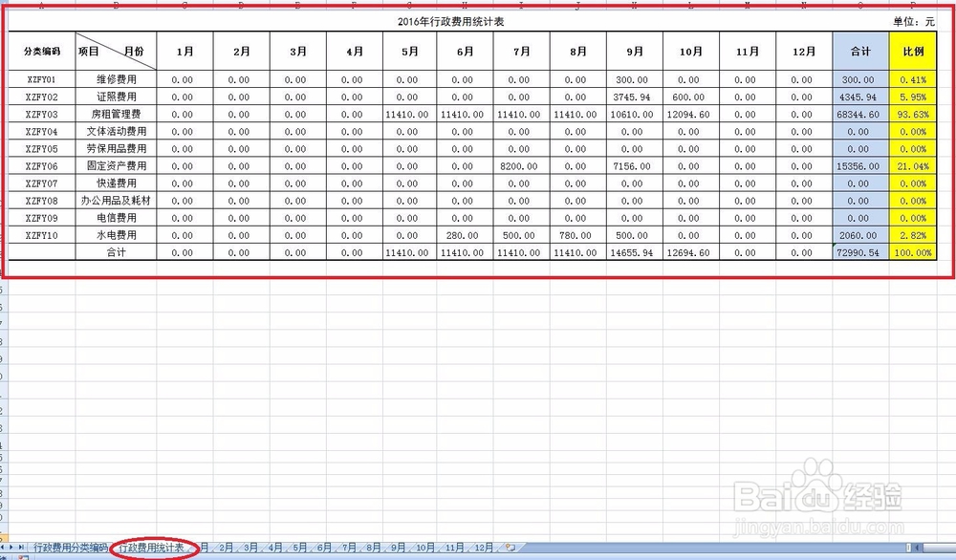This screenshot has height=560, width=956.
Task: Select the XZFY06 code cell
Action: 41,165
